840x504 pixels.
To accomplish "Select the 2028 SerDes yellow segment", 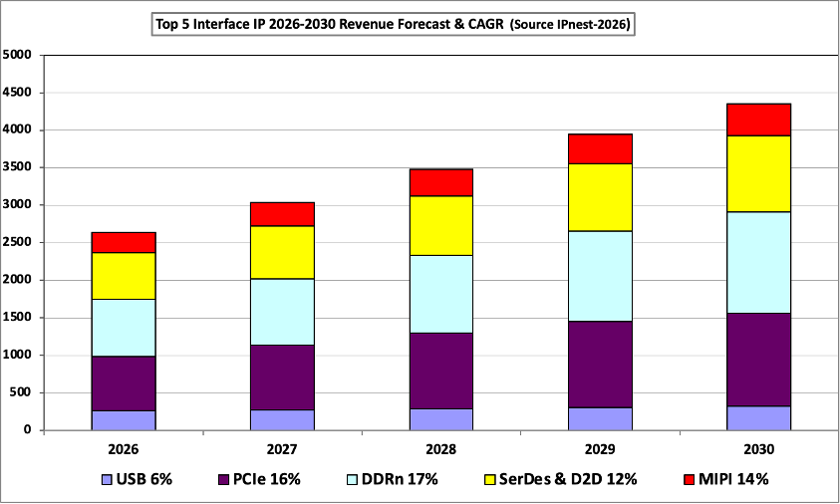I will click(441, 225).
